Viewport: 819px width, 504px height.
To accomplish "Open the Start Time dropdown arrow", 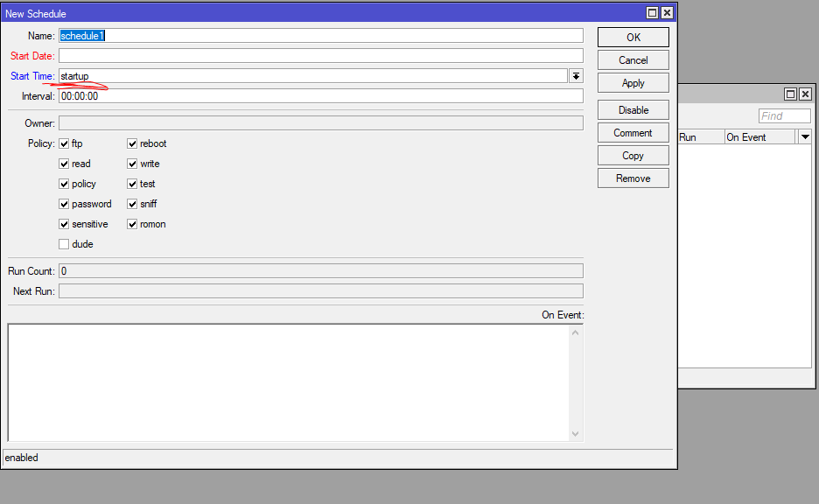I will pos(576,76).
